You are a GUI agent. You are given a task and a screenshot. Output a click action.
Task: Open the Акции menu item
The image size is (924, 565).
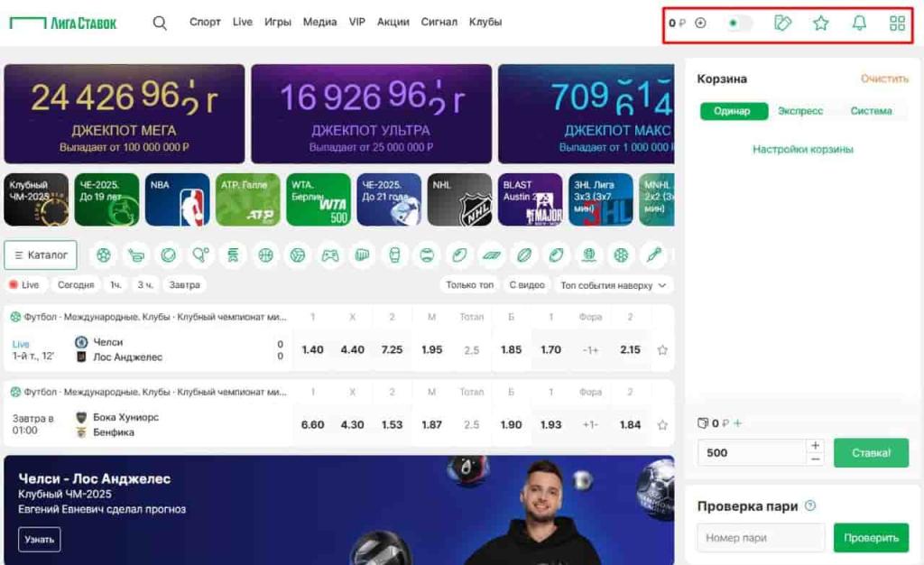(x=393, y=22)
